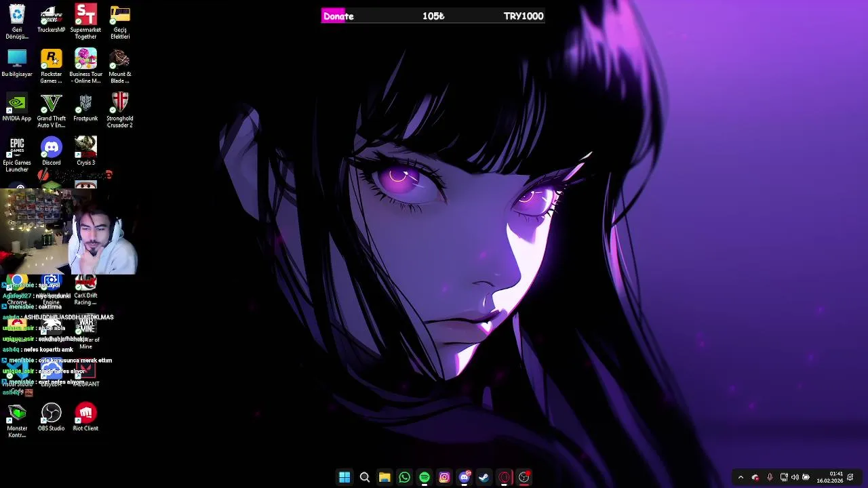This screenshot has width=868, height=488.
Task: Select the Google Chrome desktop shortcut
Action: click(x=17, y=290)
